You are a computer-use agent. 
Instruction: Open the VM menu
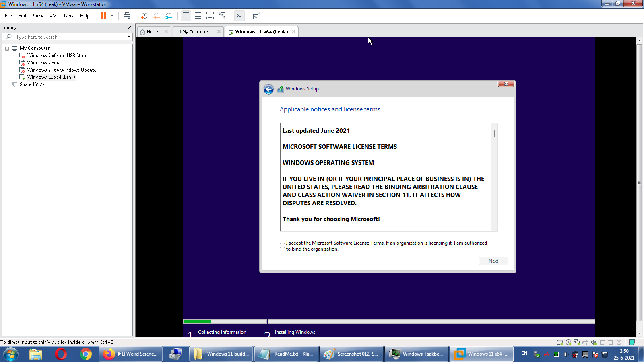coord(53,16)
